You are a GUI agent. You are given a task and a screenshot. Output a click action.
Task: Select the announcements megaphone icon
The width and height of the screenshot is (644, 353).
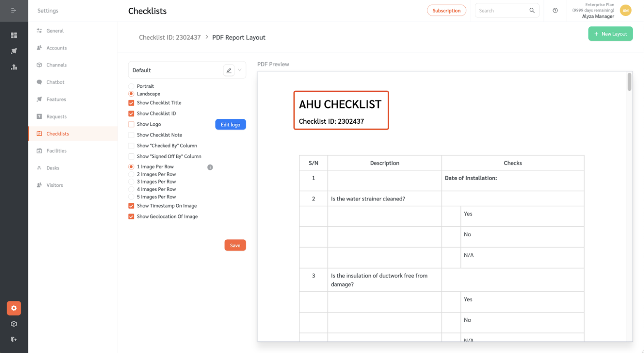14,51
